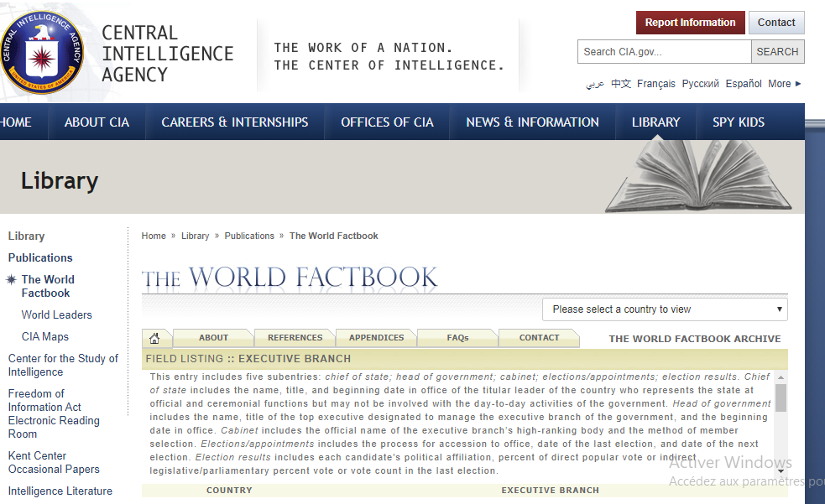The image size is (825, 504).
Task: Open the Spy Kids menu item
Action: click(738, 122)
